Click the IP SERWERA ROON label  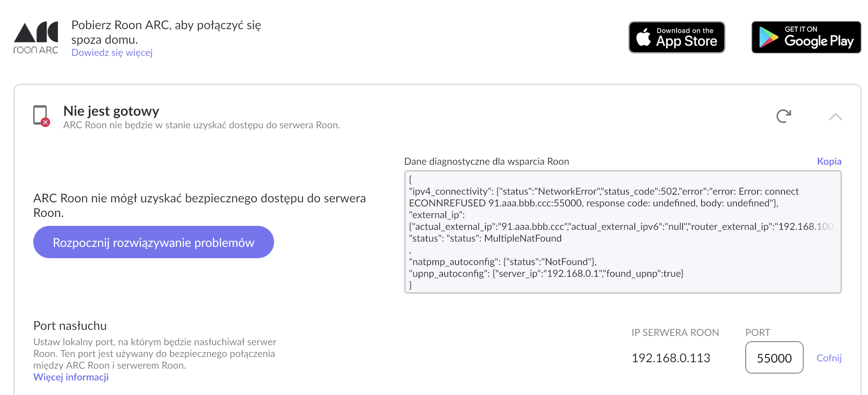675,332
